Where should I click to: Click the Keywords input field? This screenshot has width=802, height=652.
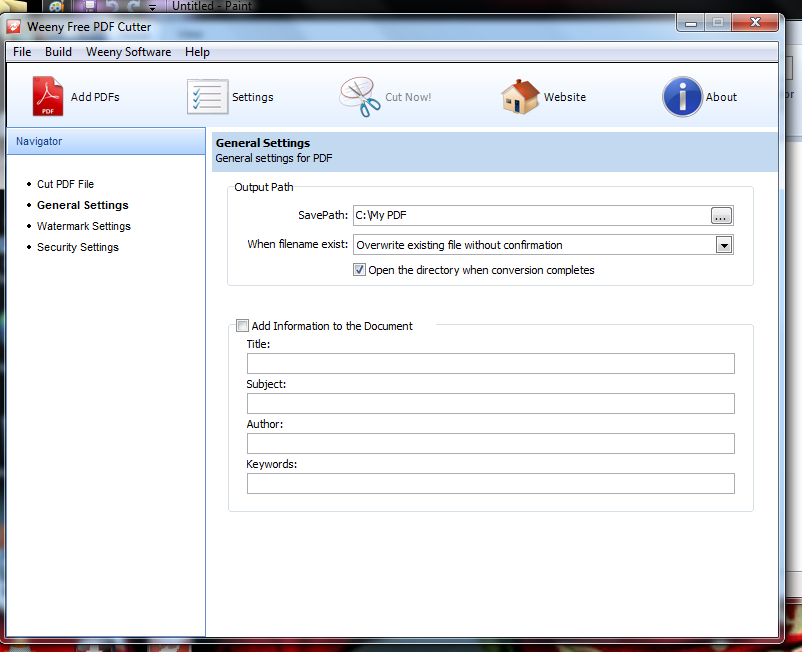[x=491, y=483]
